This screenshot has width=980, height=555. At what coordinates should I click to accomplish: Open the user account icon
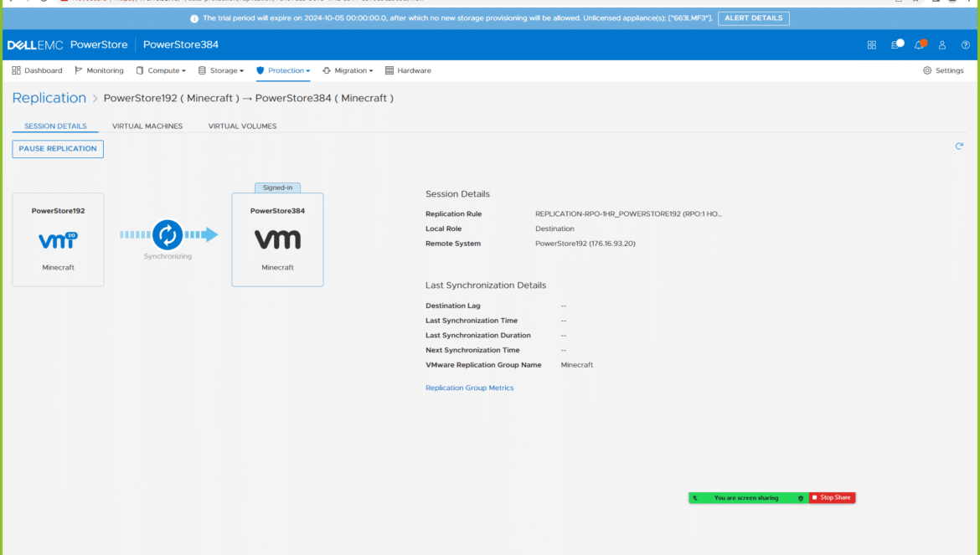[x=941, y=45]
